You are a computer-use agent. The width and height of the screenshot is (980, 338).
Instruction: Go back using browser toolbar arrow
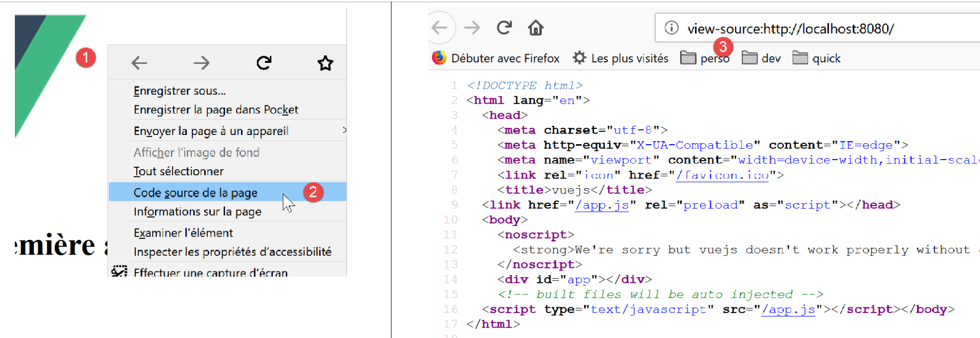click(x=440, y=28)
